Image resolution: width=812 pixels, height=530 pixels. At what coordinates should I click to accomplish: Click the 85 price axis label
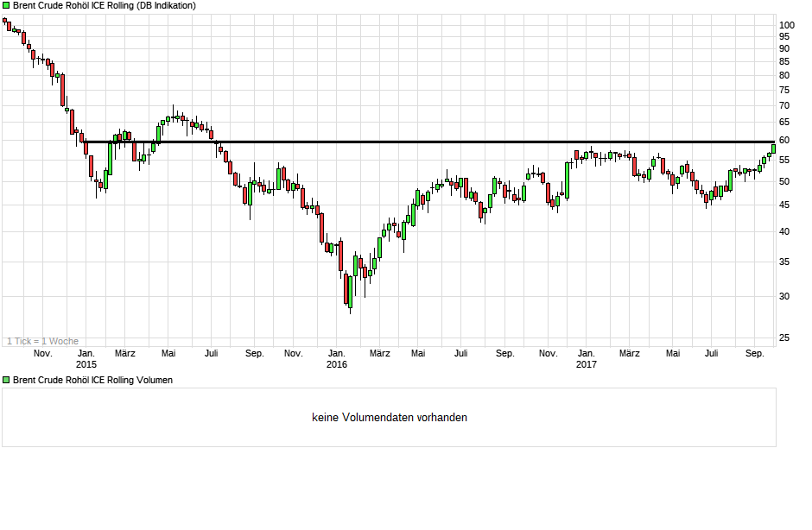tap(784, 61)
